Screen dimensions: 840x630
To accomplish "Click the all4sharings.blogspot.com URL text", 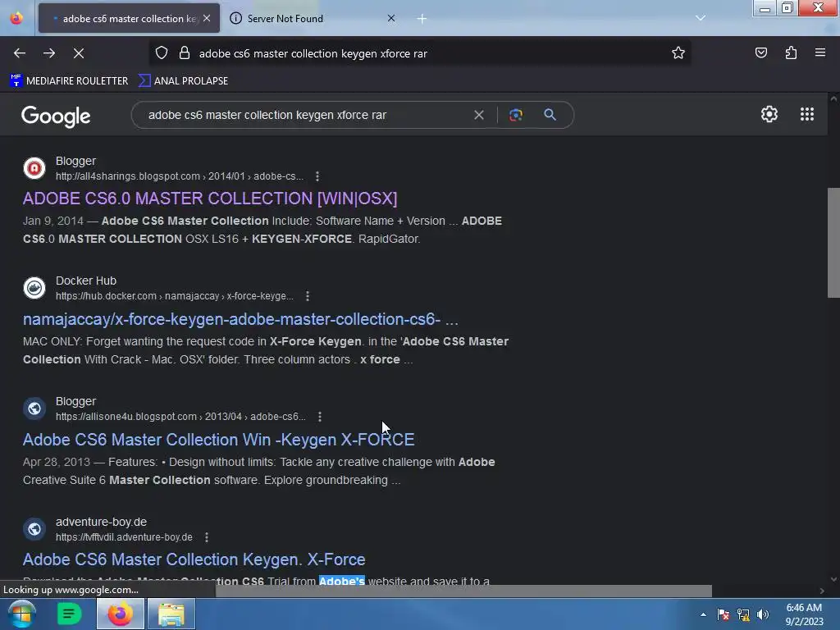I will [180, 176].
